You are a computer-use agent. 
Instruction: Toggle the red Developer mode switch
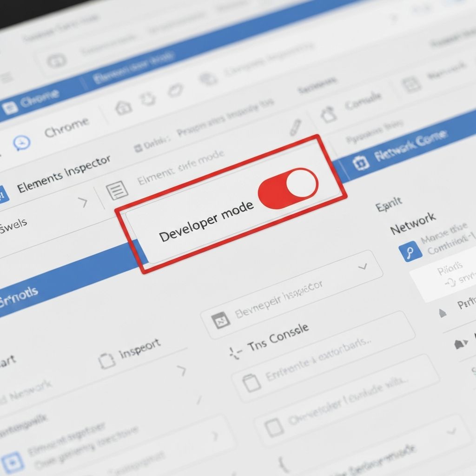click(x=288, y=188)
